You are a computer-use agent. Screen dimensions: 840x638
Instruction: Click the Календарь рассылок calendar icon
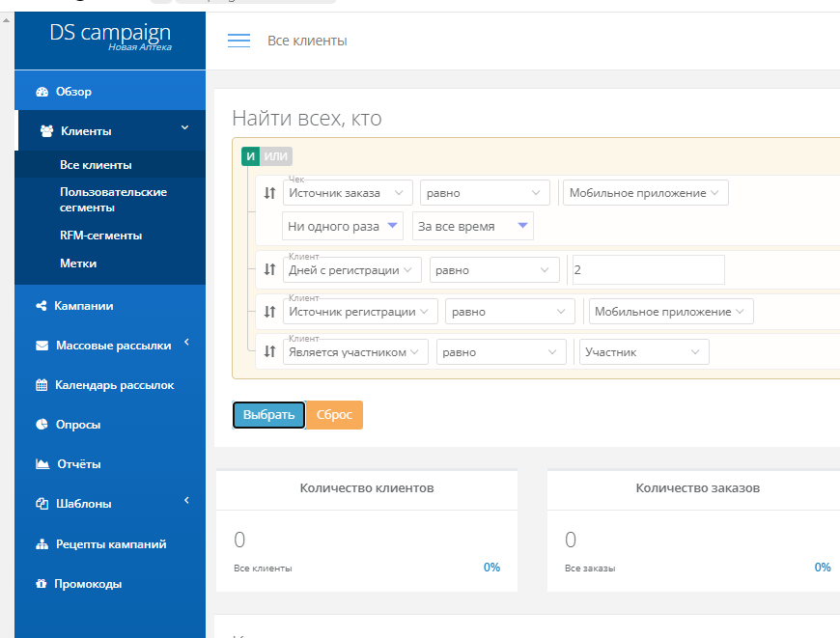[42, 385]
